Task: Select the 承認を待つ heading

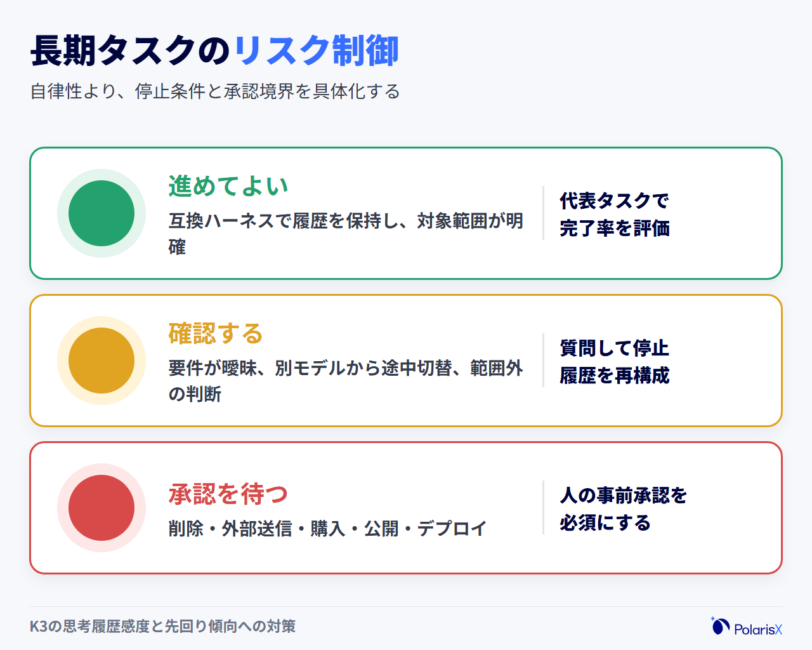Action: [x=228, y=494]
